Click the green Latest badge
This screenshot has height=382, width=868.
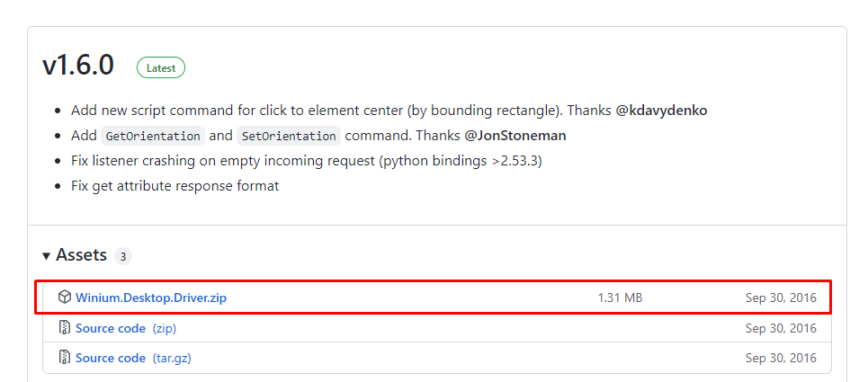click(161, 67)
